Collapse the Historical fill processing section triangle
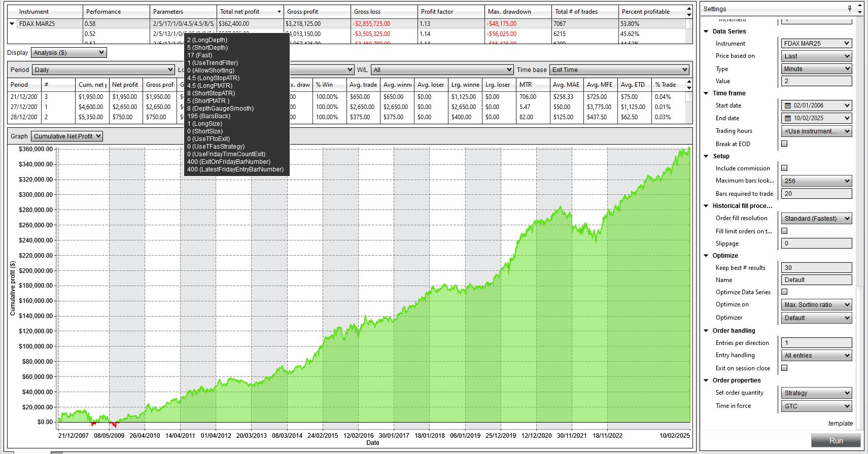868x454 pixels. pos(706,206)
